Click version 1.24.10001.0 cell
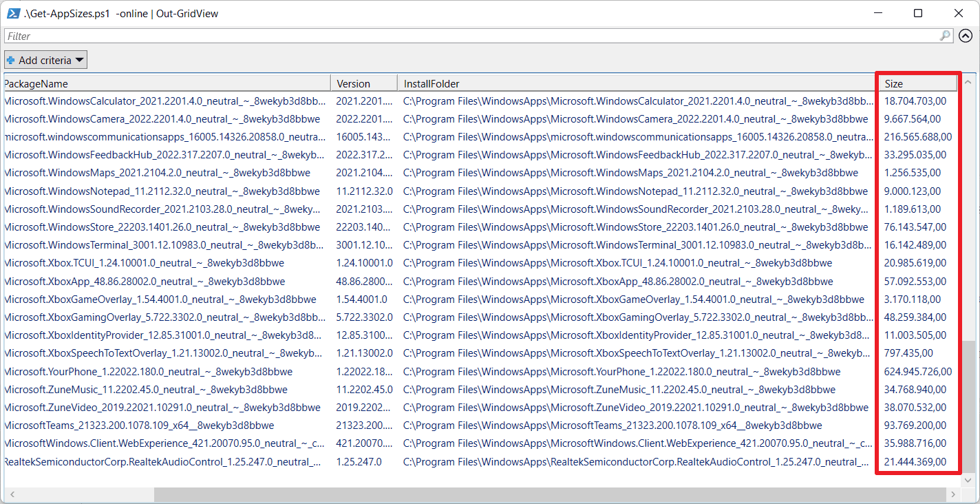Image resolution: width=980 pixels, height=504 pixels. [x=364, y=263]
